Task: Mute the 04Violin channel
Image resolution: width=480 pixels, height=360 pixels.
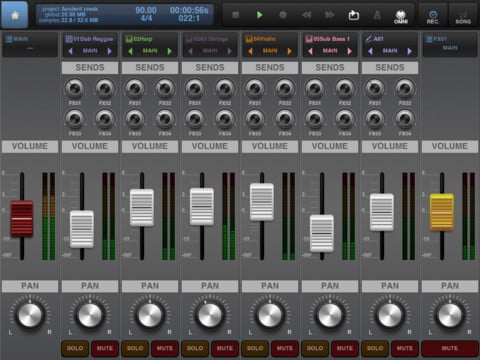Action: (285, 348)
